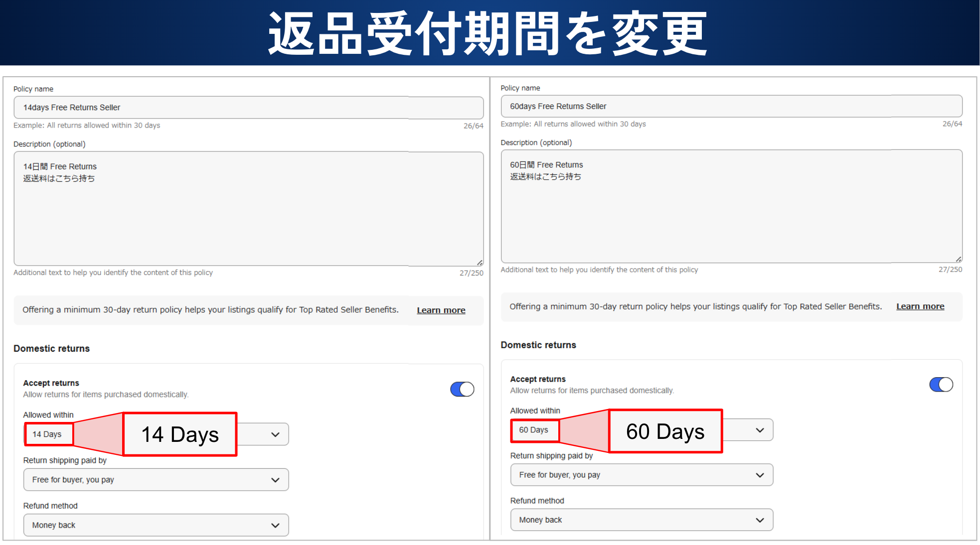Click resize handle of right description box
This screenshot has width=980, height=545.
pyautogui.click(x=959, y=259)
